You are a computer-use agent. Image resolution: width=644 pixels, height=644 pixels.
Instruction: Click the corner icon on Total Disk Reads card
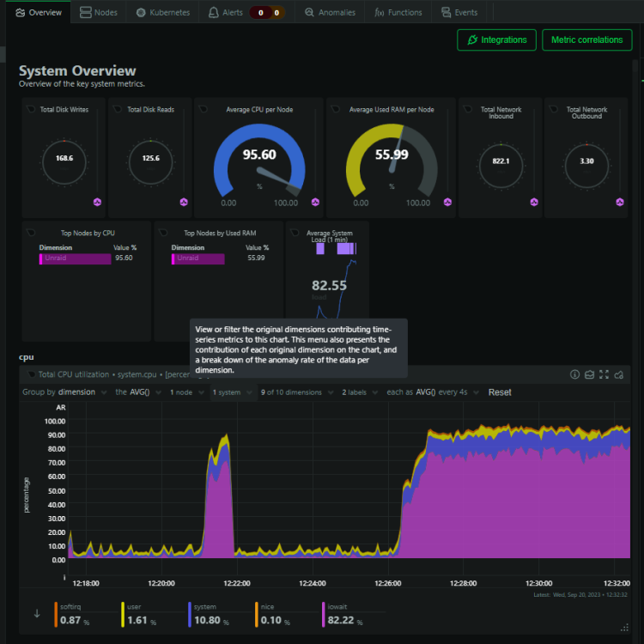(118, 109)
